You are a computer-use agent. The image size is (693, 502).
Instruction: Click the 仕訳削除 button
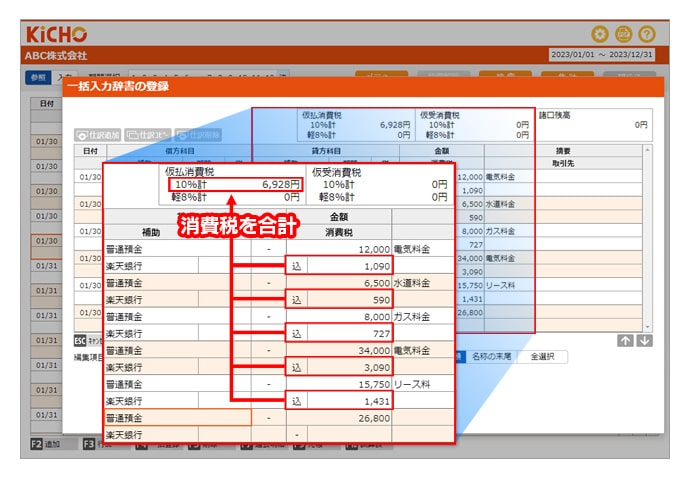198,135
